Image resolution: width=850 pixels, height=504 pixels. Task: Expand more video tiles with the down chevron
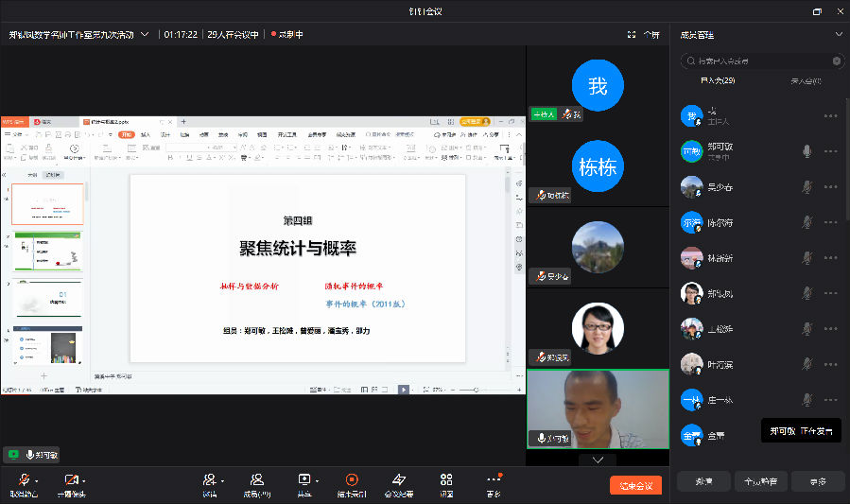(x=598, y=459)
